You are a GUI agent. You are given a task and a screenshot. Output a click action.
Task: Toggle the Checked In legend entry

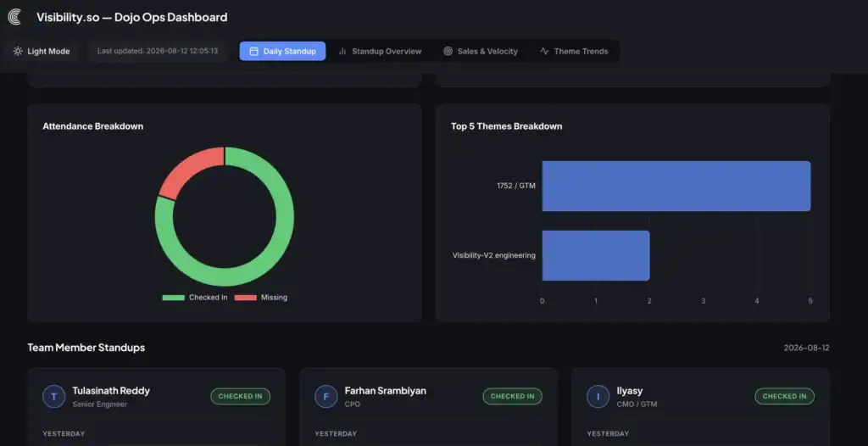[x=195, y=298]
